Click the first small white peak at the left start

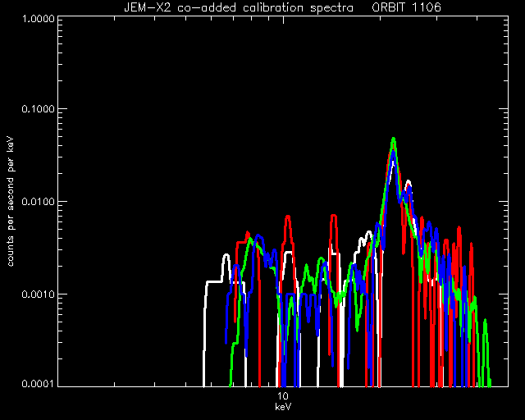[226, 257]
